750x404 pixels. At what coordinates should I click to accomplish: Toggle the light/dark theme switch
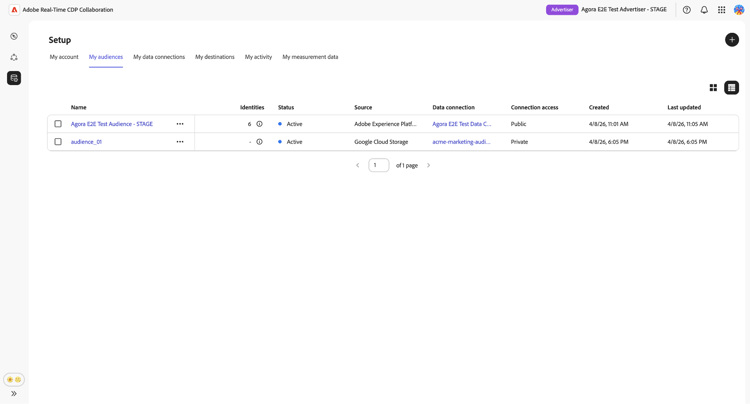coord(14,380)
